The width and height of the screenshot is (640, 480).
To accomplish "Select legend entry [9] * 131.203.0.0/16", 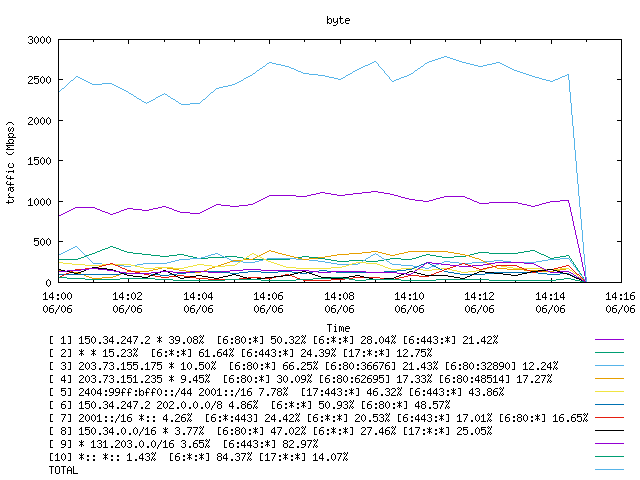I will point(183,444).
